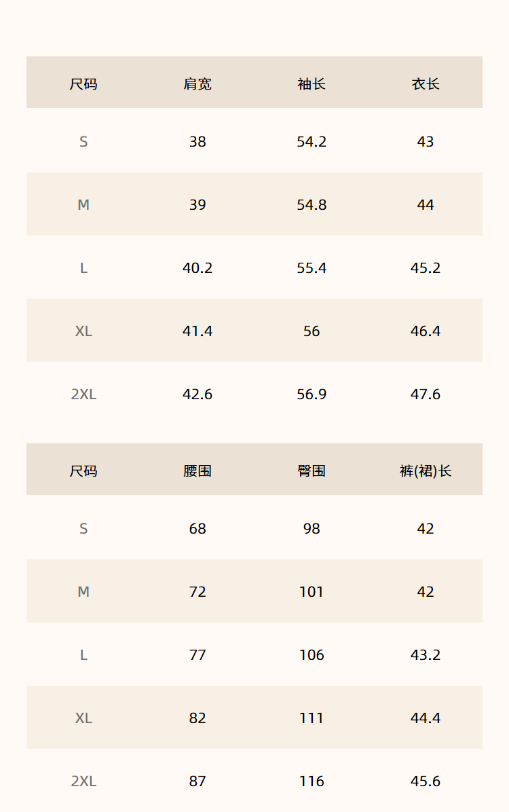Click size 2XL in the bottom table
The height and width of the screenshot is (812, 509).
pyautogui.click(x=83, y=781)
